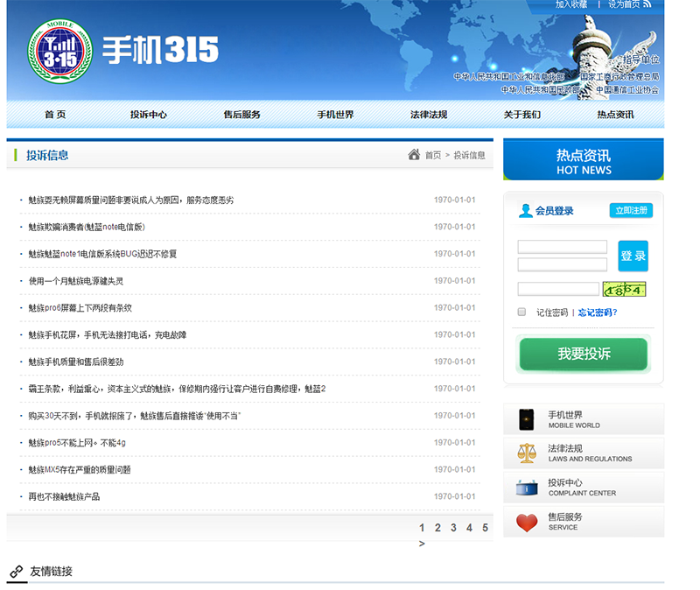This screenshot has height=590, width=700.
Task: Open complaint 购买30天不到，手机就报废了
Action: pos(135,416)
